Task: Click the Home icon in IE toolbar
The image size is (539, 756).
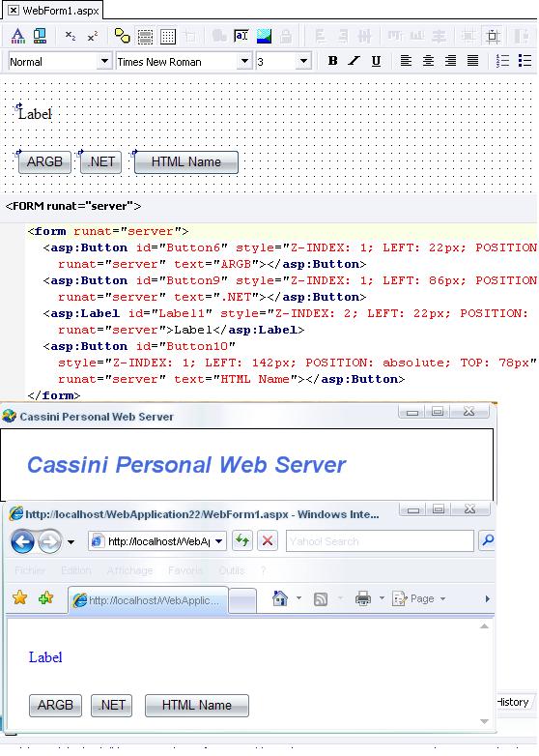Action: click(280, 598)
